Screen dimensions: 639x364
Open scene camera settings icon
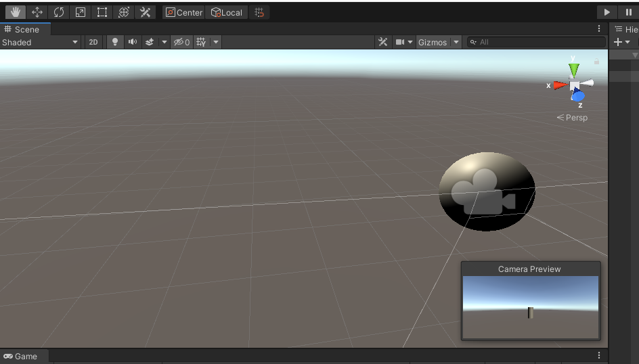pyautogui.click(x=400, y=42)
